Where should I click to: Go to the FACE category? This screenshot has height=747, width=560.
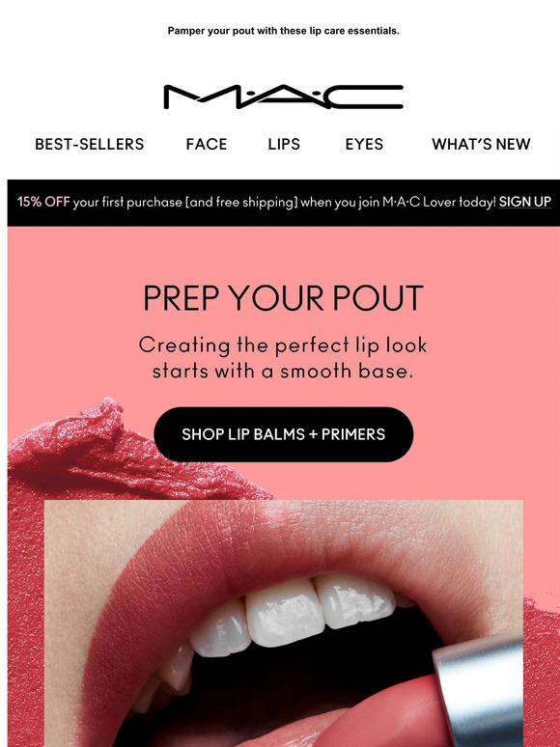click(x=207, y=144)
